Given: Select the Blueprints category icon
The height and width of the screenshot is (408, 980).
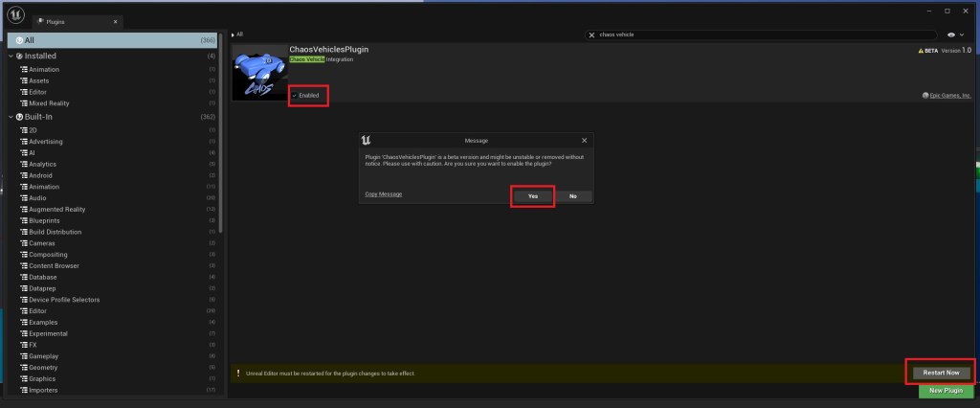Looking at the screenshot, I should 23,220.
